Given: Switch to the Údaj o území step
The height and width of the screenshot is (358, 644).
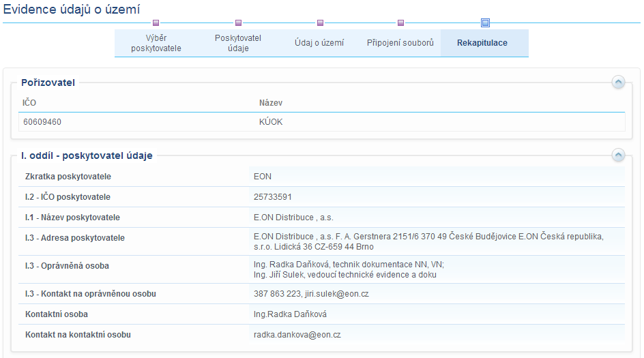Looking at the screenshot, I should click(319, 43).
